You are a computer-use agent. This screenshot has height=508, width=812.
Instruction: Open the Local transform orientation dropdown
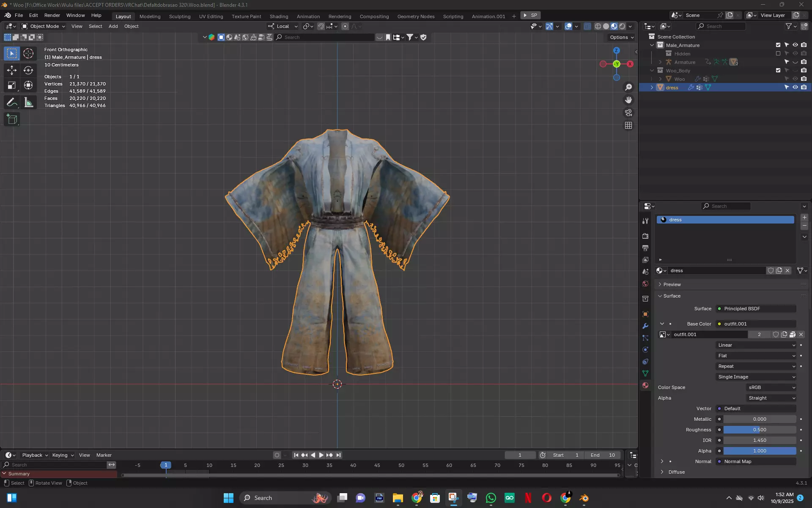pyautogui.click(x=283, y=26)
